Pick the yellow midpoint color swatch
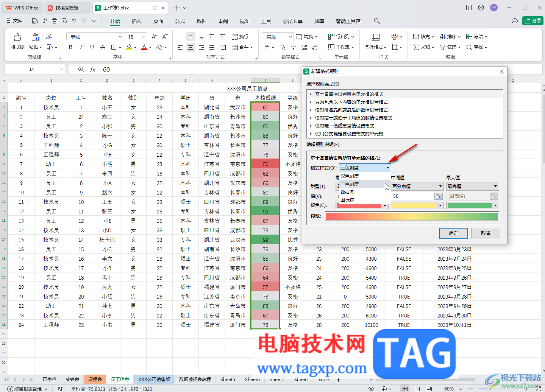Viewport: 545px width, 392px height. tap(417, 205)
